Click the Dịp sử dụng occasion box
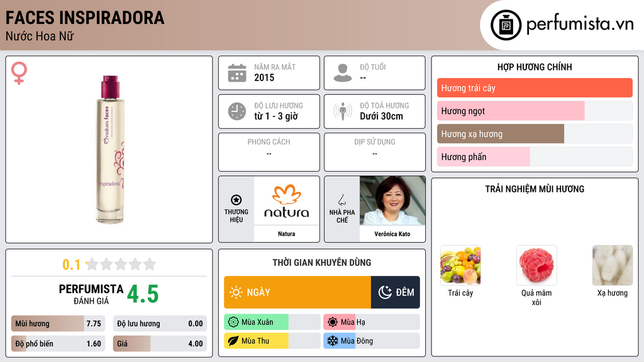644x362 pixels. tap(375, 152)
